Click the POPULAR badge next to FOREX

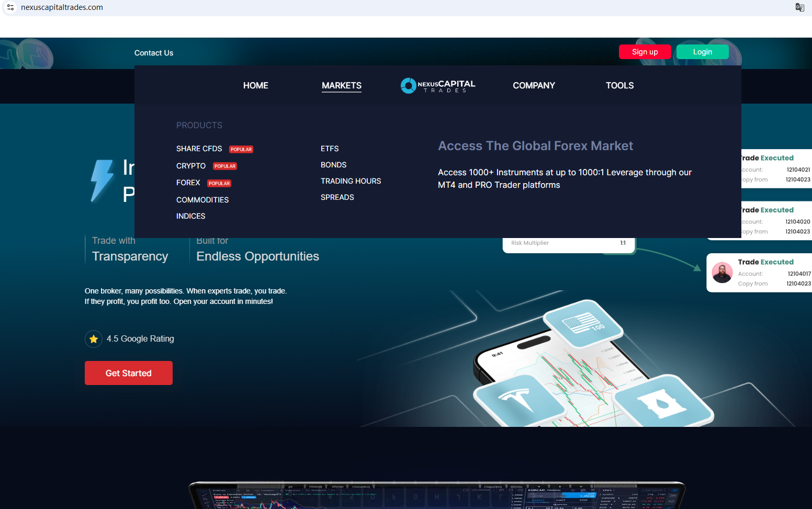point(219,183)
